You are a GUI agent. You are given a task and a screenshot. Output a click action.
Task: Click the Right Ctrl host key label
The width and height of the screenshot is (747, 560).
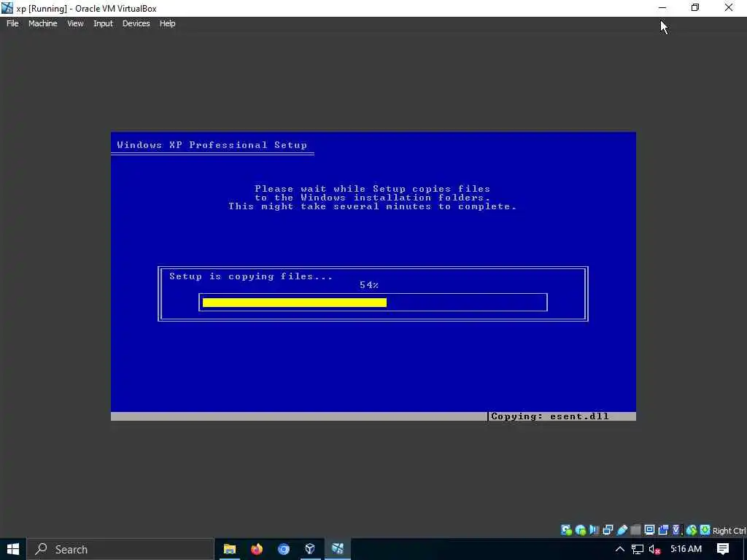click(x=729, y=531)
